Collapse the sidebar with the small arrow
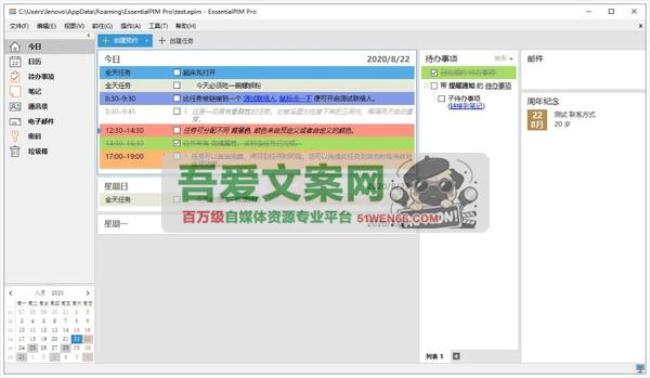 coord(88,36)
